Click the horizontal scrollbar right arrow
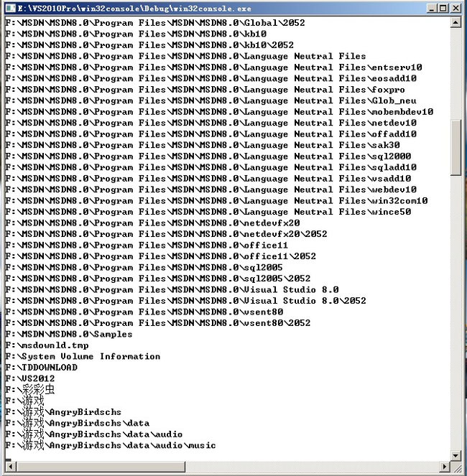Image resolution: width=467 pixels, height=476 pixels. [445, 467]
